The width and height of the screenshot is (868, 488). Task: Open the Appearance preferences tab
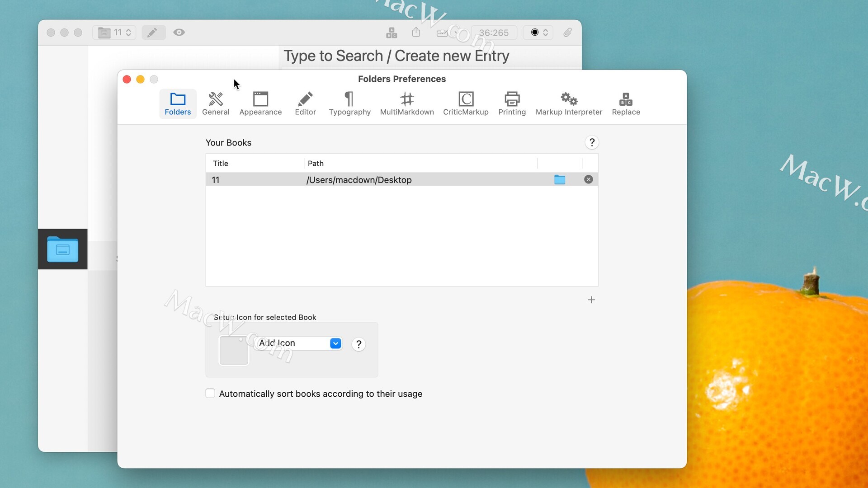pos(260,104)
